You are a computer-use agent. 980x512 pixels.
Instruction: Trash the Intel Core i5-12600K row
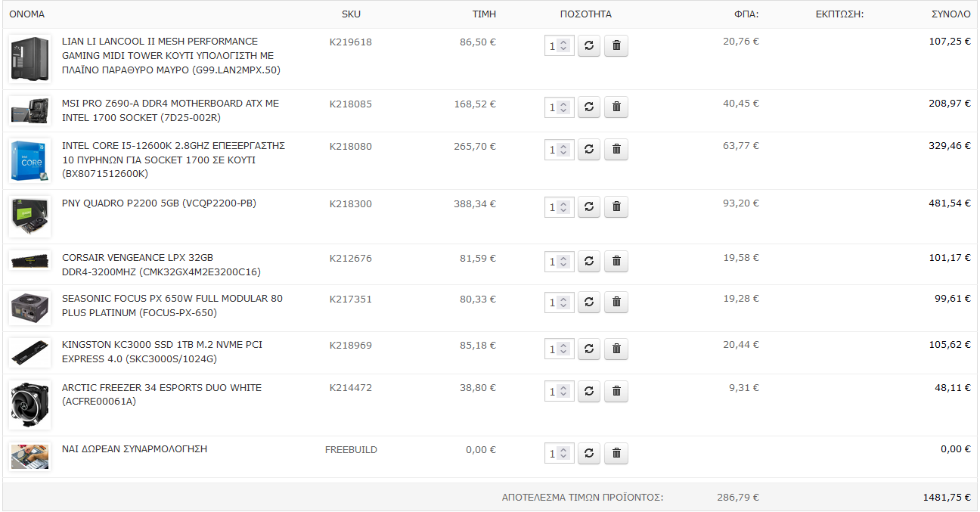[x=616, y=150]
